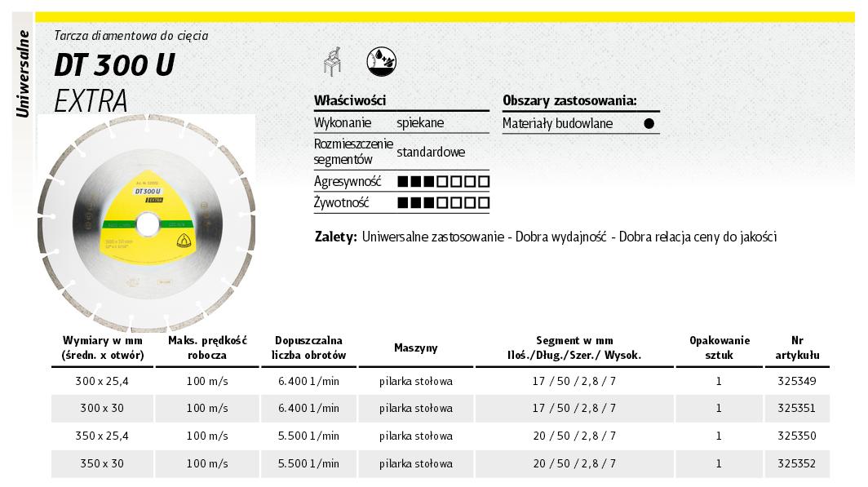Click the '350 x 30' dimension cell

(102, 464)
